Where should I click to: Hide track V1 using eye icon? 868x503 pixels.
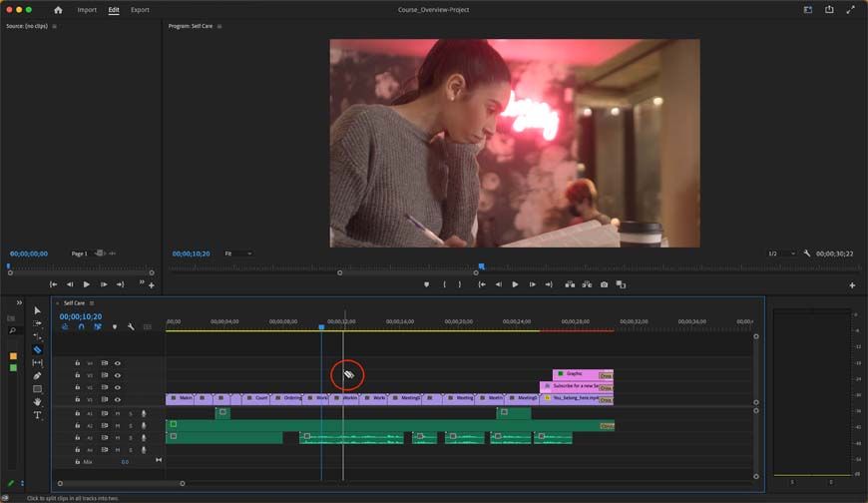pos(118,399)
